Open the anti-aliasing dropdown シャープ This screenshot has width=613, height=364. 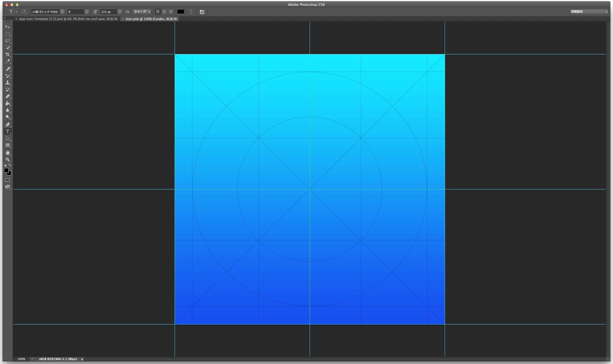tap(142, 12)
